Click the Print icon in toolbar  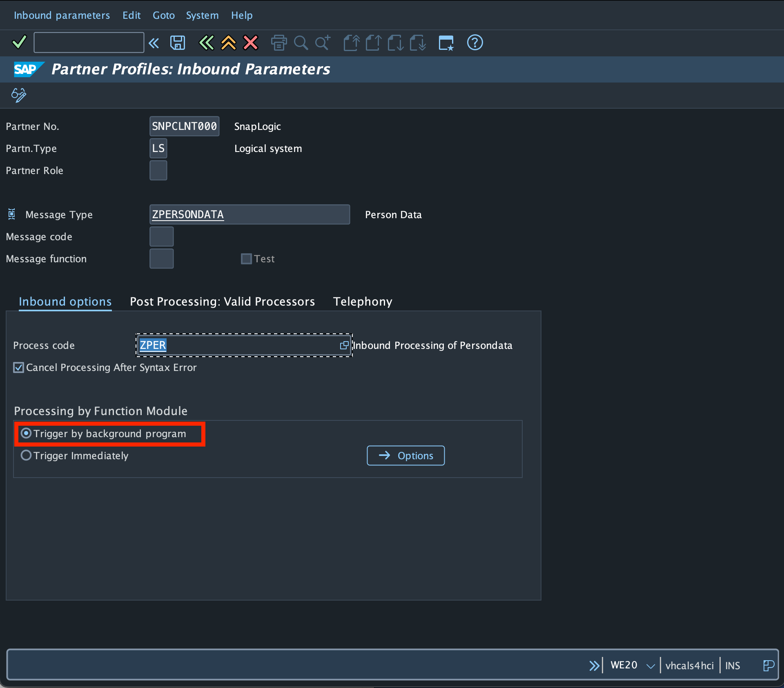279,42
